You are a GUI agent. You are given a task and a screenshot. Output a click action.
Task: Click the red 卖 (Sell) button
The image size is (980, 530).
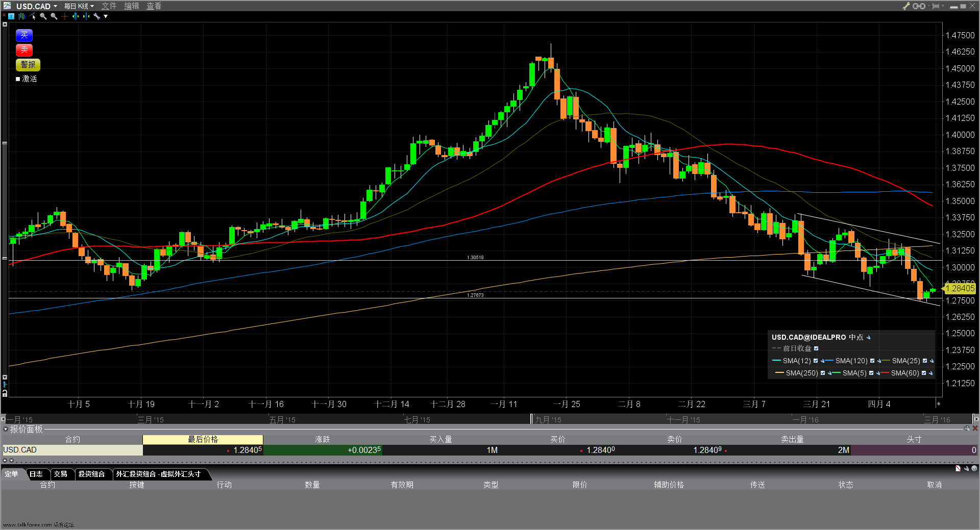24,50
